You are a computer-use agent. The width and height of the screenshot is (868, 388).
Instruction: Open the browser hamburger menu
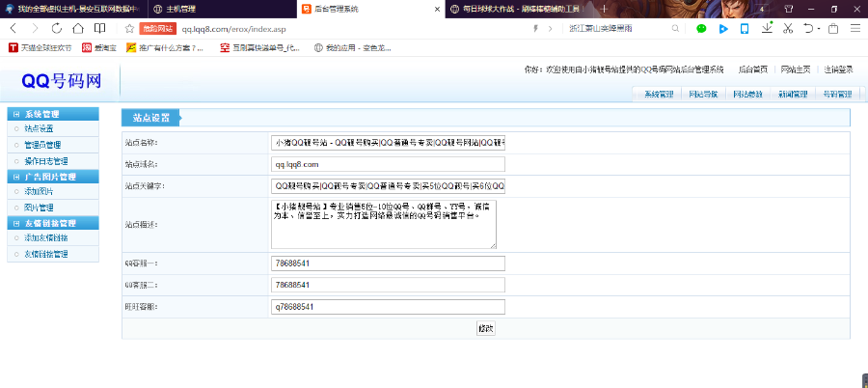coord(854,29)
